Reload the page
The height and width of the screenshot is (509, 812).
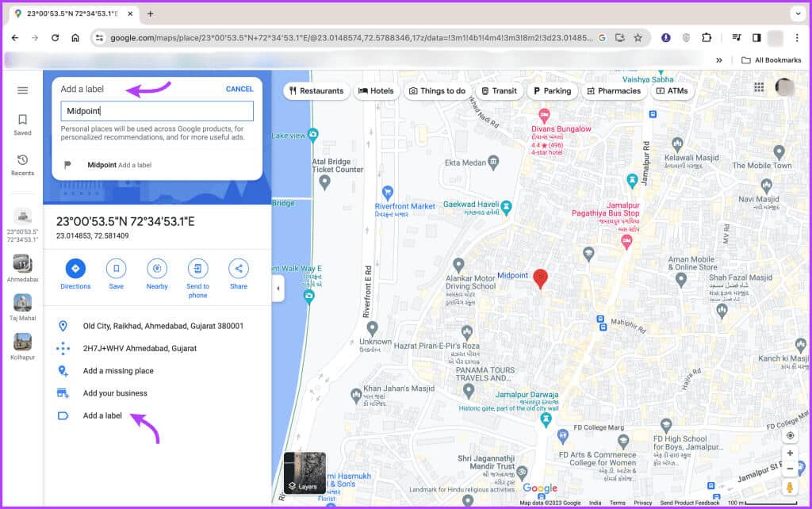click(x=55, y=38)
